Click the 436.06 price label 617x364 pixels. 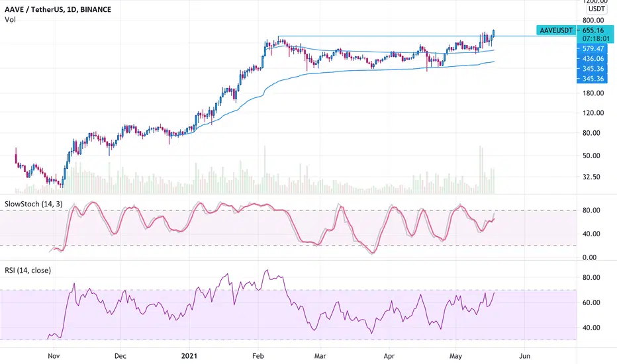(593, 59)
